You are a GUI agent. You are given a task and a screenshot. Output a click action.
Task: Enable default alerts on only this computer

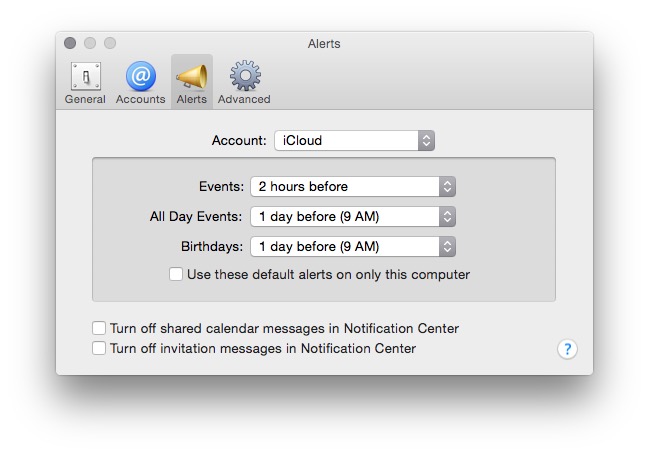[x=176, y=274]
